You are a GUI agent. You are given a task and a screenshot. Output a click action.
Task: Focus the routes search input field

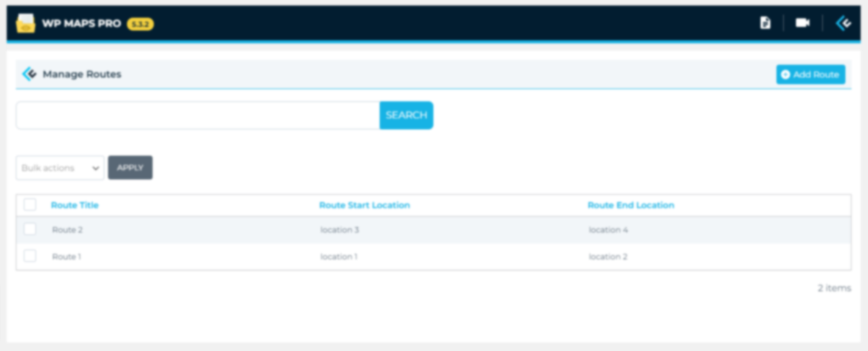[x=197, y=115]
